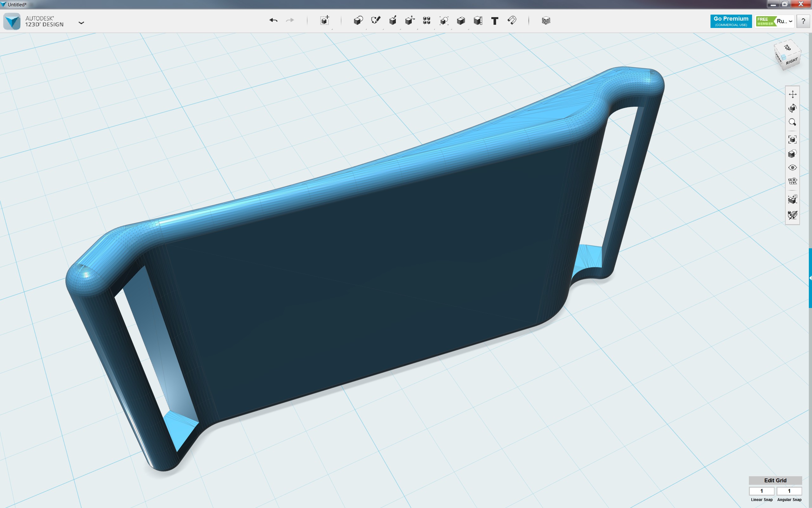The image size is (812, 508).
Task: Toggle the sketch visibility navigation icon
Action: (x=793, y=215)
